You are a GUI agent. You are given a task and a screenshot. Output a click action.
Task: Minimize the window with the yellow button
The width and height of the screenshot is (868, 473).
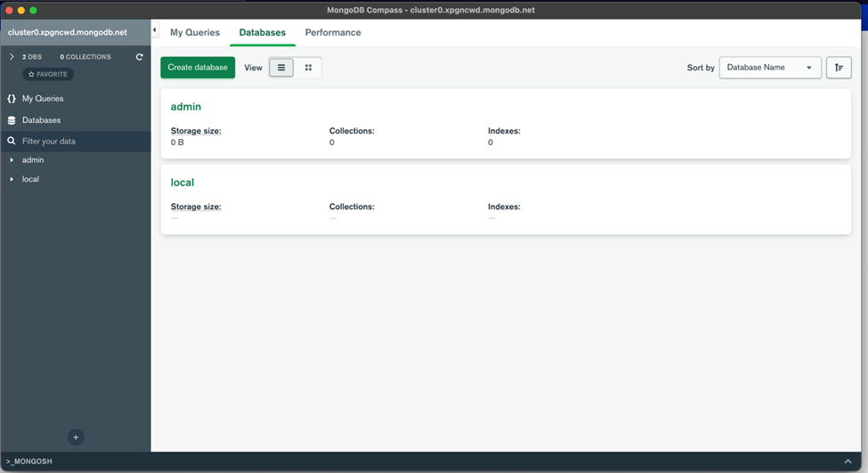(x=21, y=10)
